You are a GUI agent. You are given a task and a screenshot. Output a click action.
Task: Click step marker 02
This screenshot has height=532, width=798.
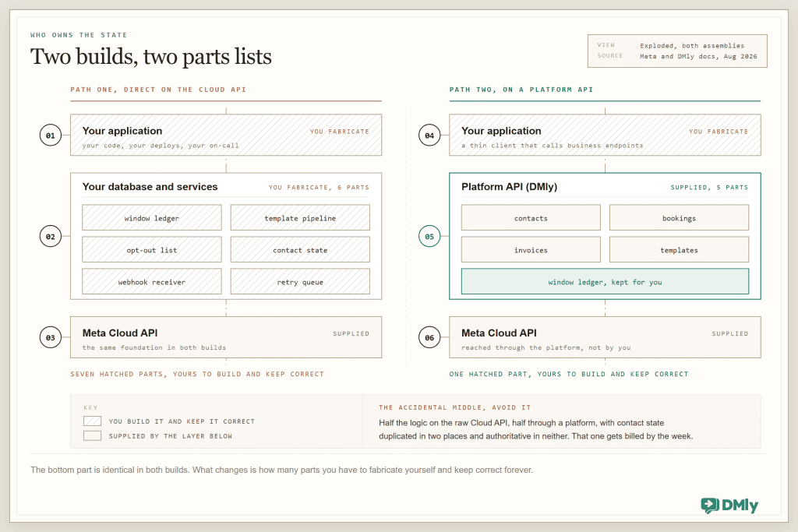pyautogui.click(x=51, y=237)
